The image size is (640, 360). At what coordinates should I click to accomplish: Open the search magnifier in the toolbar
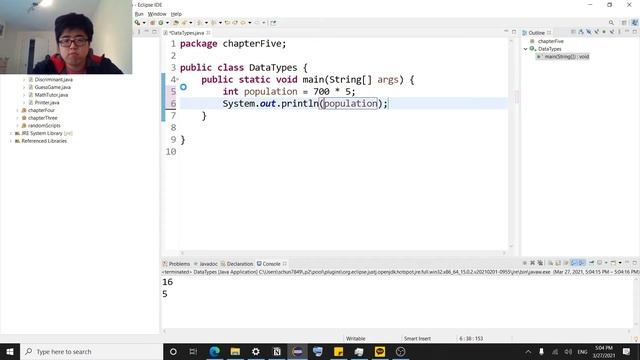[611, 22]
